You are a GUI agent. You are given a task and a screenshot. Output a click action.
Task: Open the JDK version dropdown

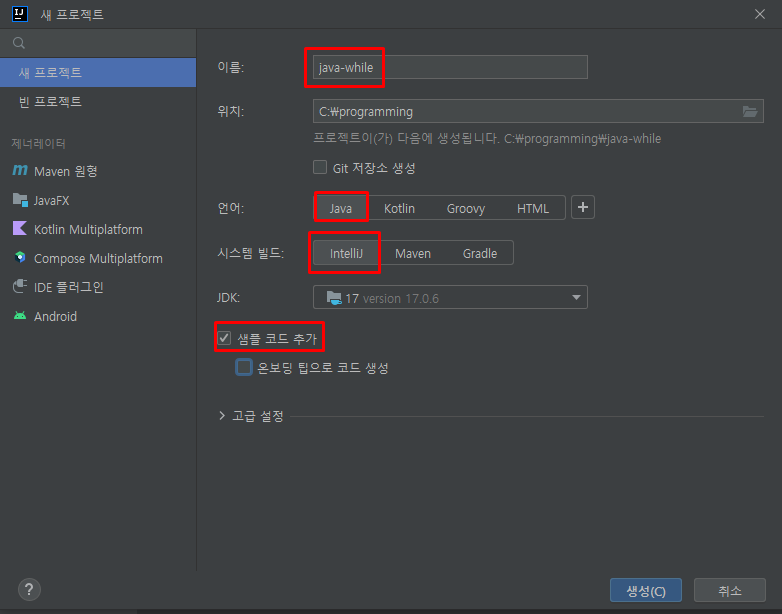click(450, 297)
